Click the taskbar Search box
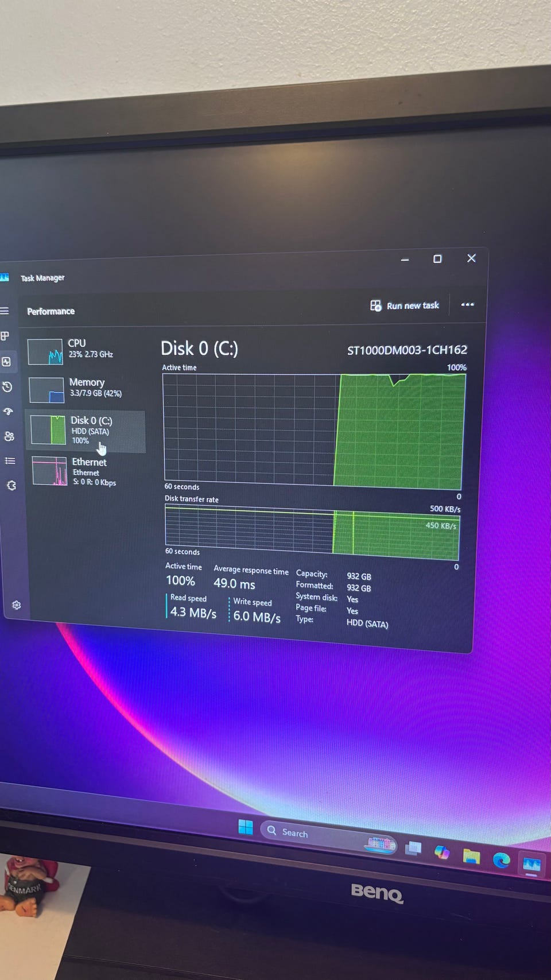The width and height of the screenshot is (551, 980). (x=329, y=836)
